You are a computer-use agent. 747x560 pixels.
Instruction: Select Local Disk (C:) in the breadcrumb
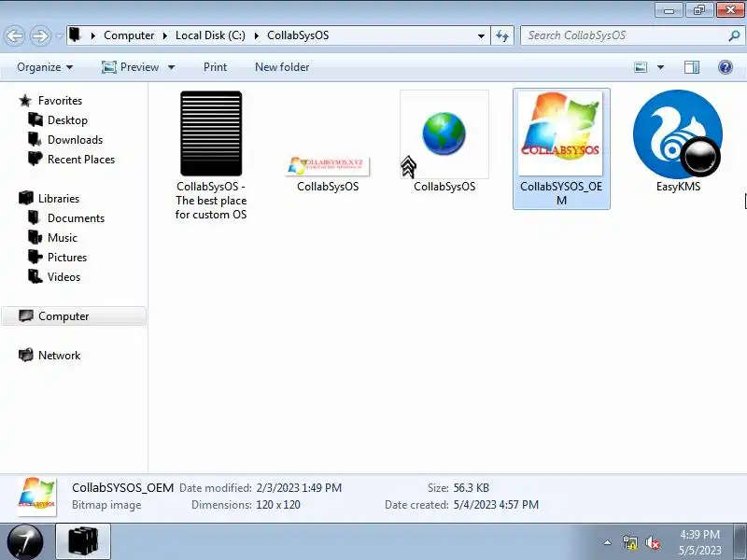point(210,35)
